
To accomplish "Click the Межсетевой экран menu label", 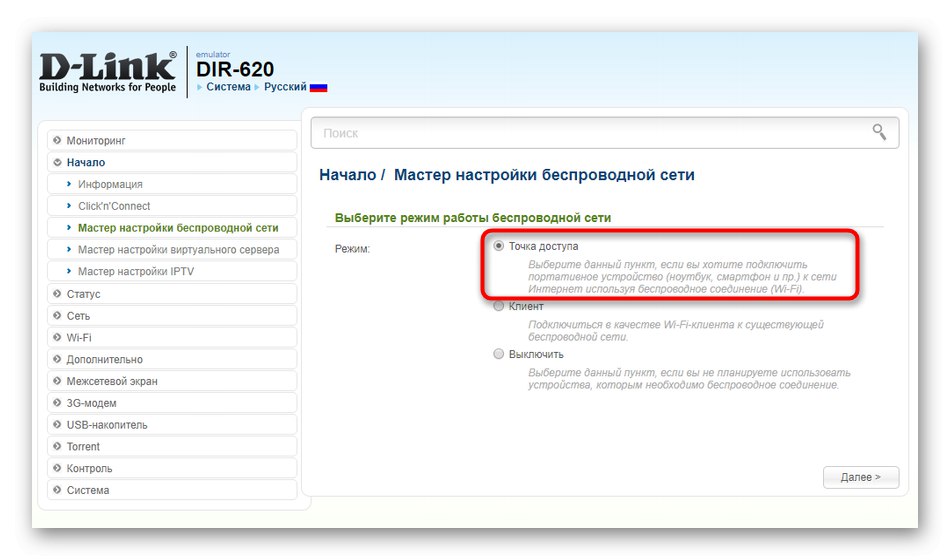I will point(112,381).
